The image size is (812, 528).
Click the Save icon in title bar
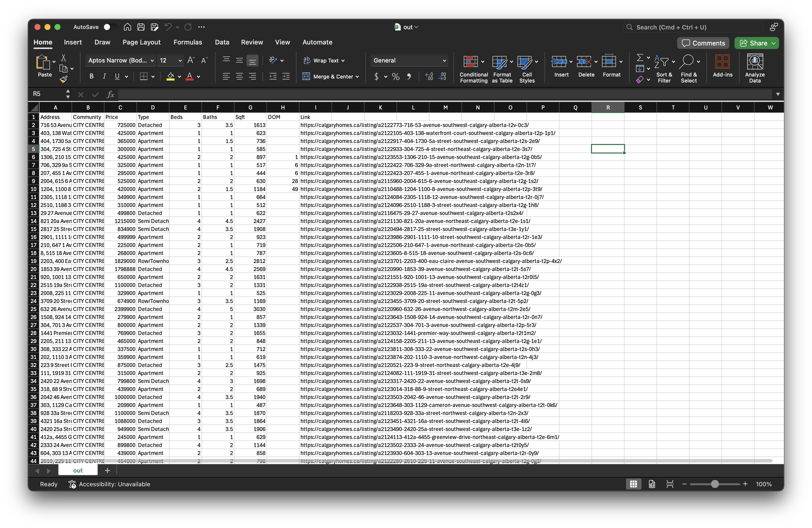coord(141,27)
